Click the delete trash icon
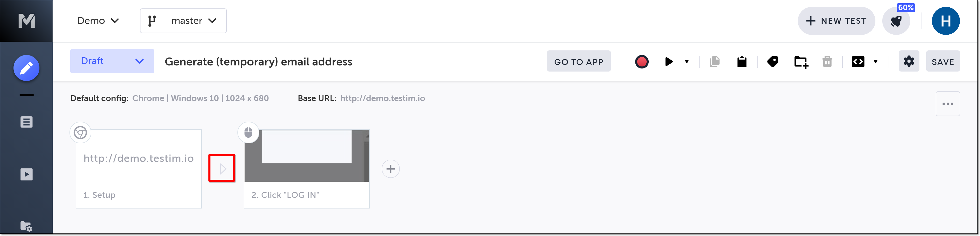 pyautogui.click(x=827, y=62)
